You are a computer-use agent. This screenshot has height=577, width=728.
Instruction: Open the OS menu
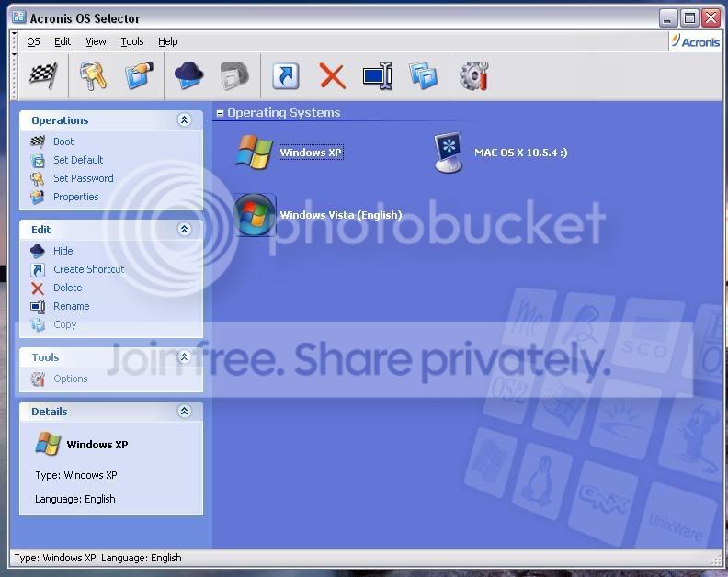pos(33,41)
